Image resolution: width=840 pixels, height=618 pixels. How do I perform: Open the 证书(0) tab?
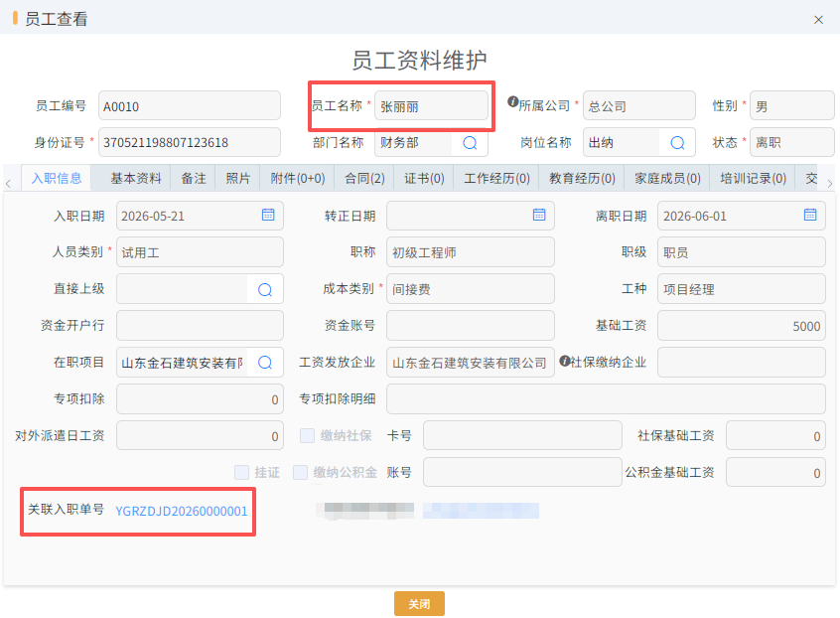pyautogui.click(x=424, y=178)
